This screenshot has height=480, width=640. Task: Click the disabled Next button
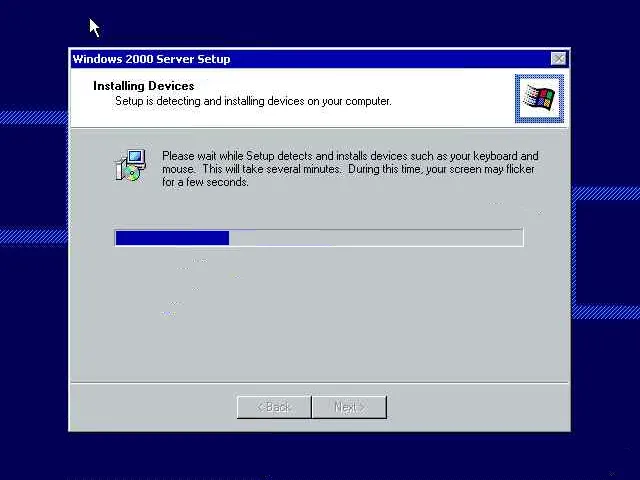coord(349,407)
